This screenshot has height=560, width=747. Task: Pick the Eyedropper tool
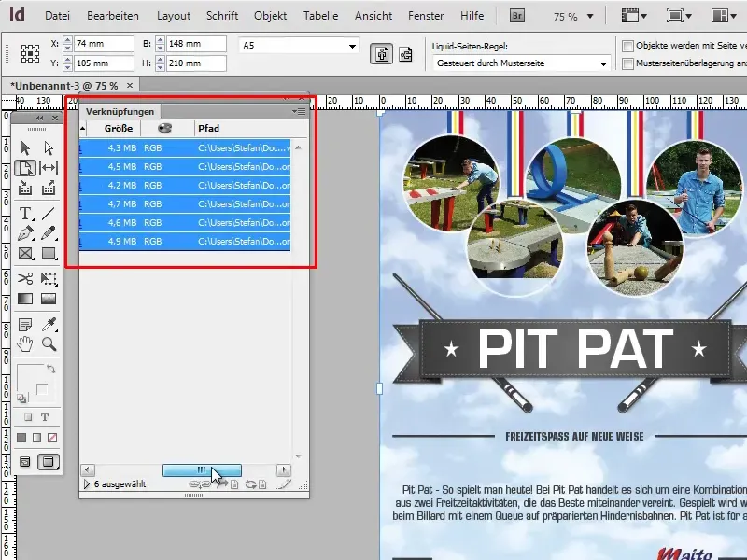click(47, 323)
